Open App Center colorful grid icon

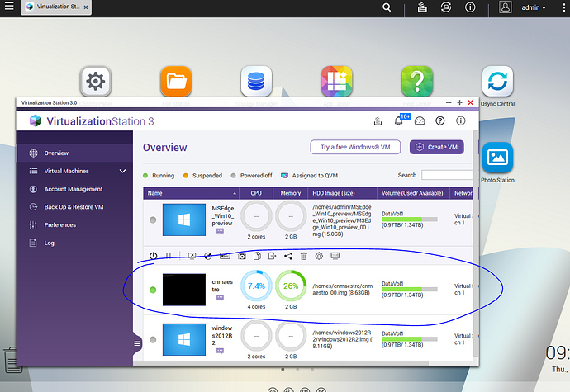pyautogui.click(x=336, y=81)
